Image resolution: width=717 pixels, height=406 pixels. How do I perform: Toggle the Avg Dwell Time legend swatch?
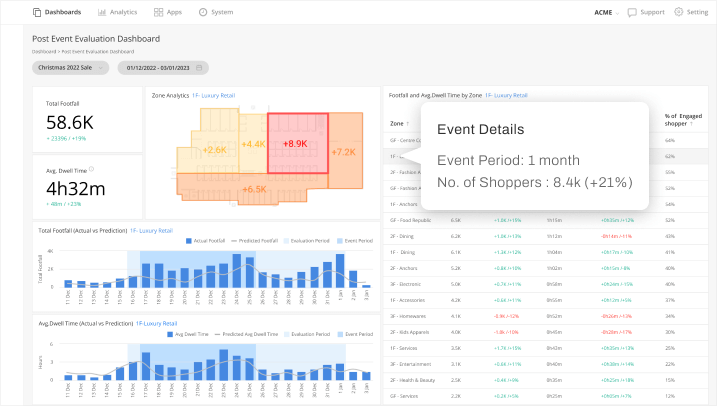tap(170, 334)
